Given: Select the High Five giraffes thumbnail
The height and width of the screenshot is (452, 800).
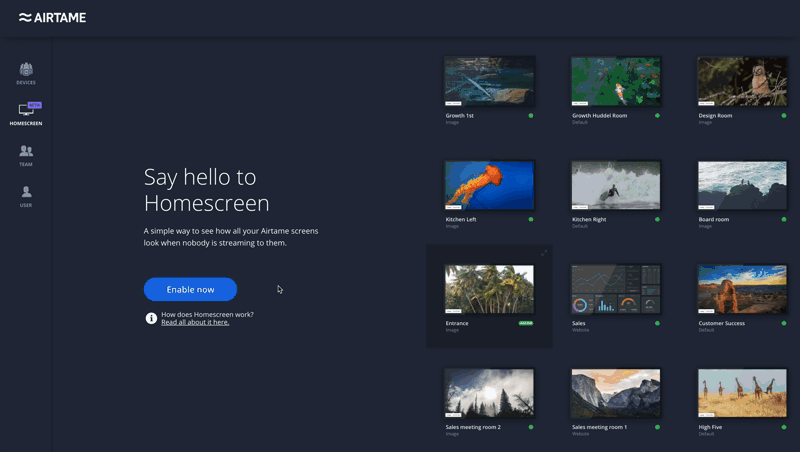Looking at the screenshot, I should pyautogui.click(x=742, y=393).
